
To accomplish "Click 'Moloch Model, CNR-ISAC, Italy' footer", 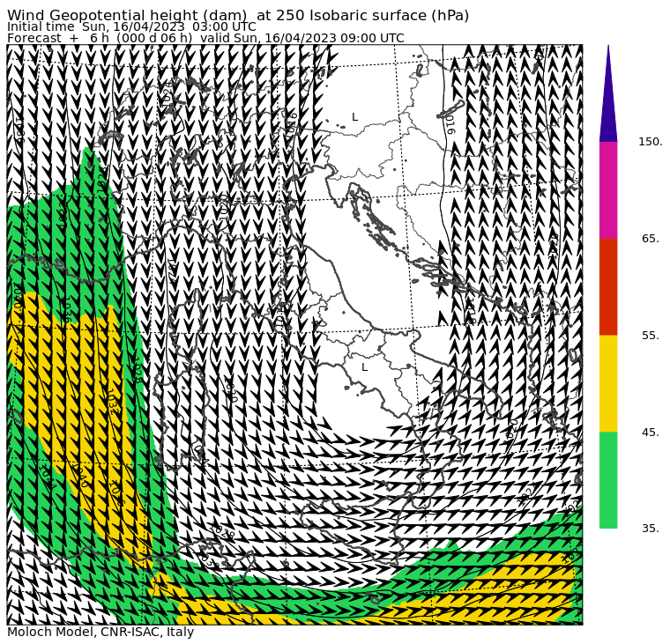I will [x=100, y=632].
